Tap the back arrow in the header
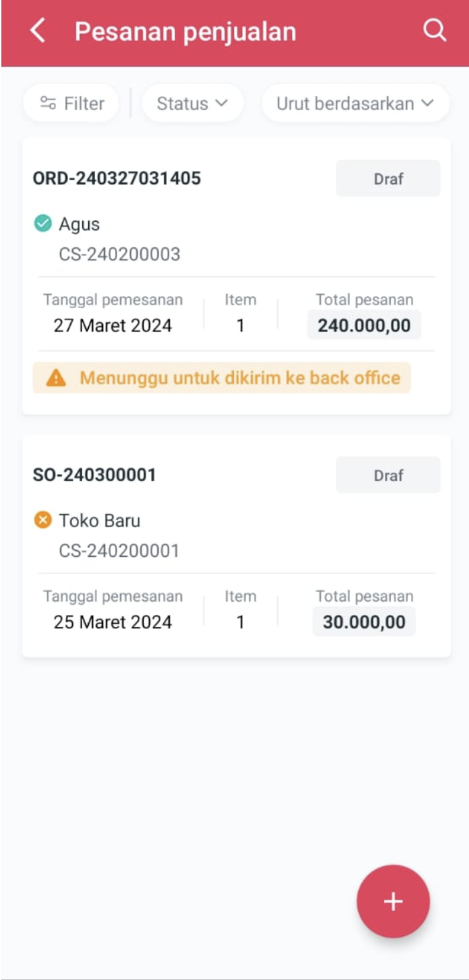The height and width of the screenshot is (980, 469). pyautogui.click(x=38, y=31)
